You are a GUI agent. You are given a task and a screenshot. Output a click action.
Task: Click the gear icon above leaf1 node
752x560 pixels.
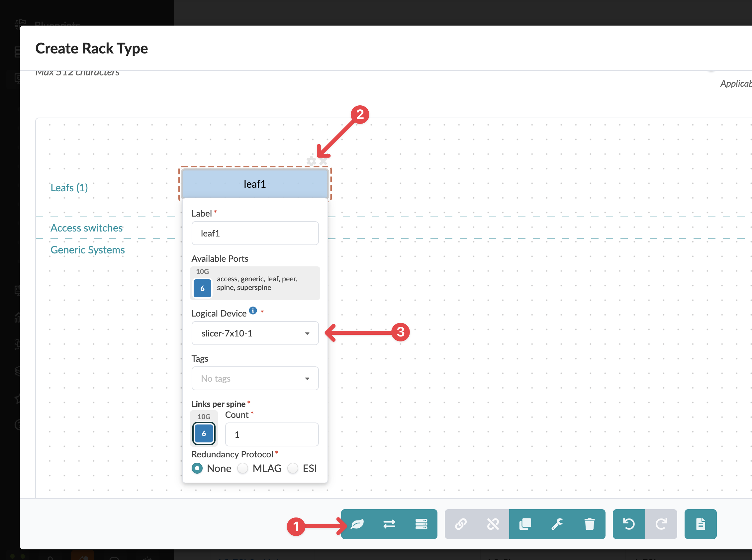coord(311,161)
